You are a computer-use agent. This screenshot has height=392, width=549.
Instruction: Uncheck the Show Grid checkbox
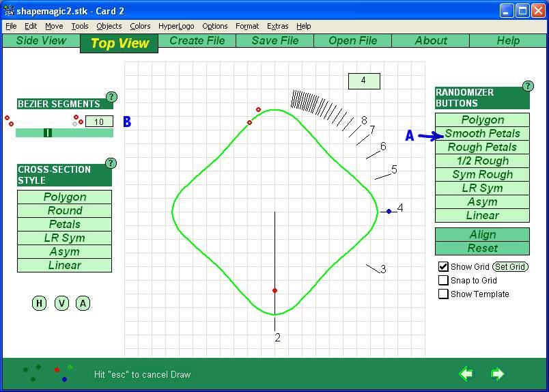click(x=444, y=267)
